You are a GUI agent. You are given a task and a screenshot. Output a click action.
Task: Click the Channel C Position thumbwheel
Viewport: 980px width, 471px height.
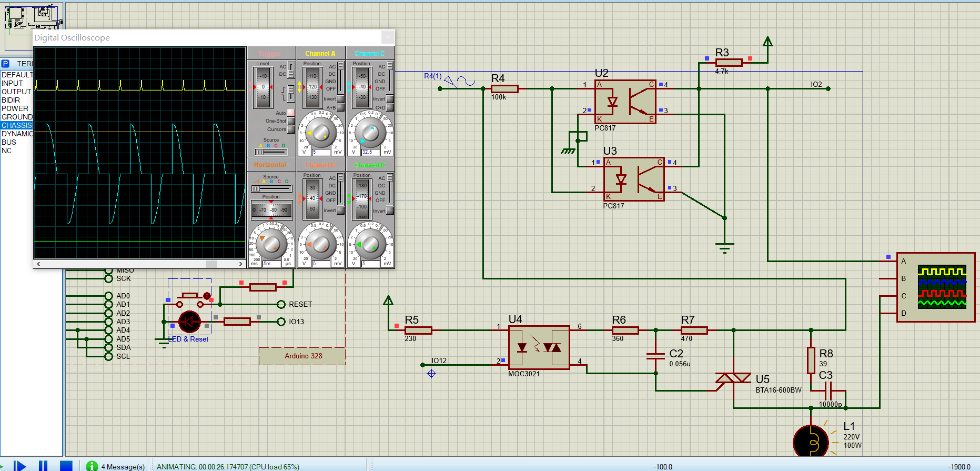coord(362,87)
